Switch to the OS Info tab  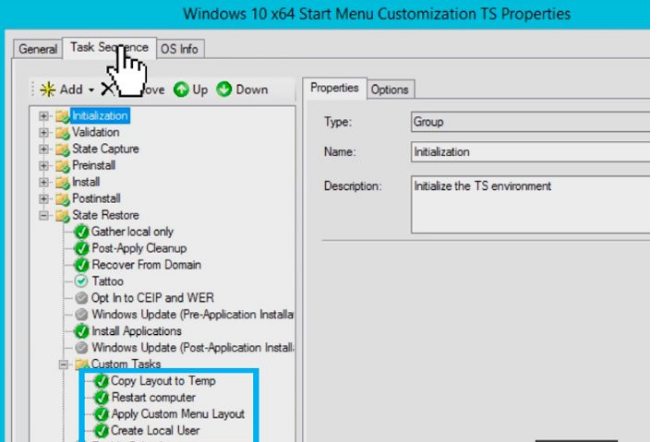click(179, 49)
